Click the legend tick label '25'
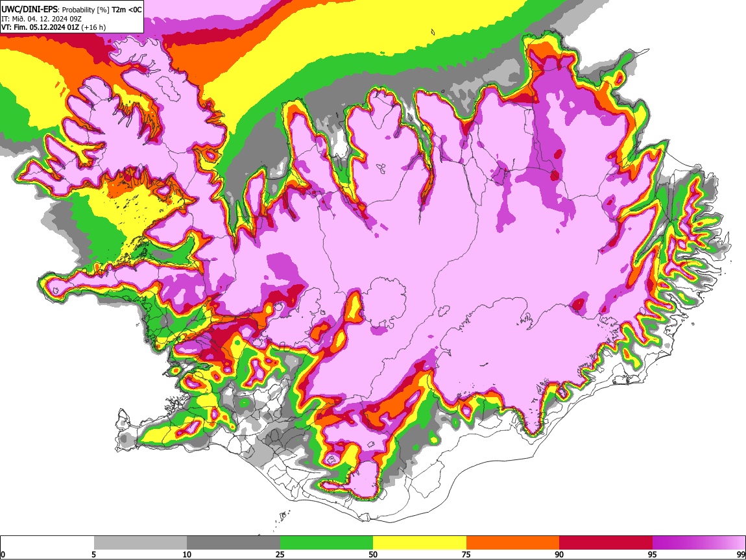The width and height of the screenshot is (746, 560). click(x=280, y=555)
